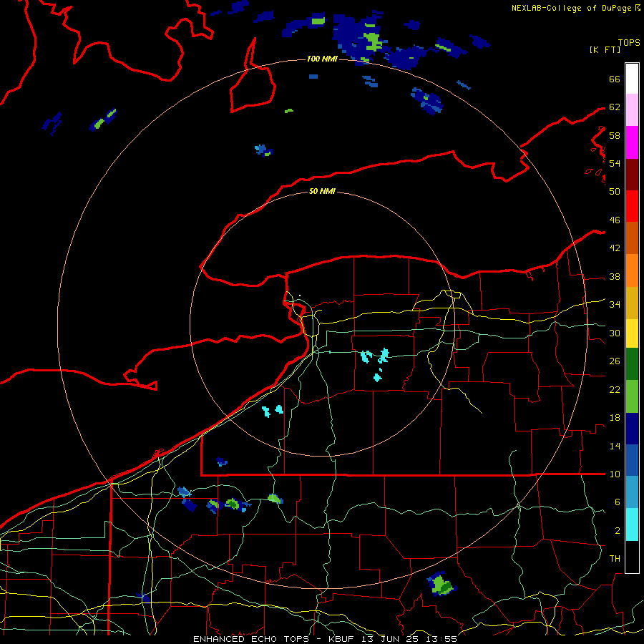Click the legend value 58

coord(615,135)
